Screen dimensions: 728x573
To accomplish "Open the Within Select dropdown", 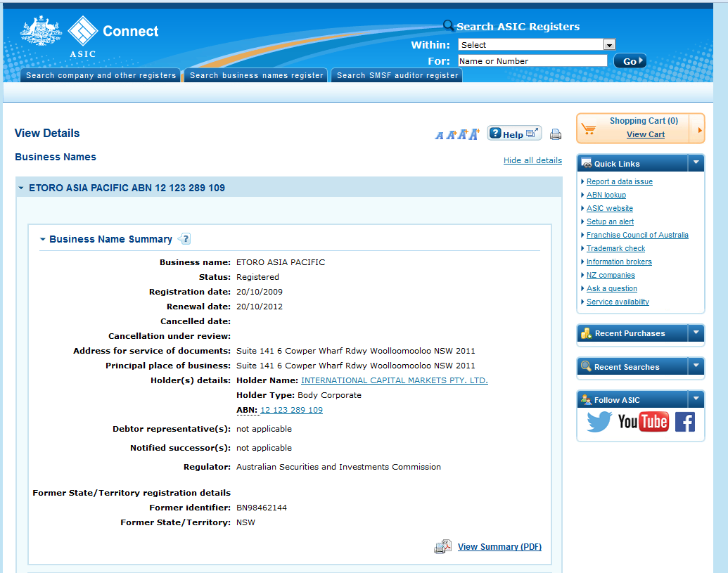I will coord(609,44).
